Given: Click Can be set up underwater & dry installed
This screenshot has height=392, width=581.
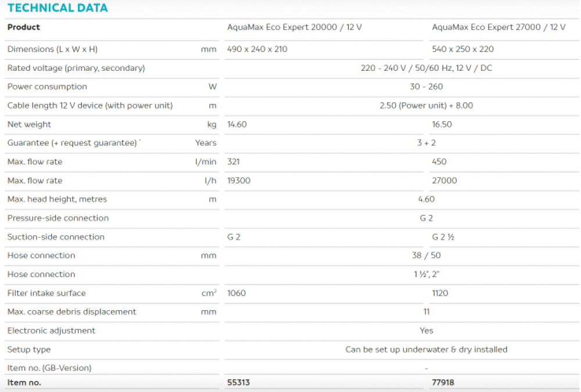Looking at the screenshot, I should click(x=426, y=350).
